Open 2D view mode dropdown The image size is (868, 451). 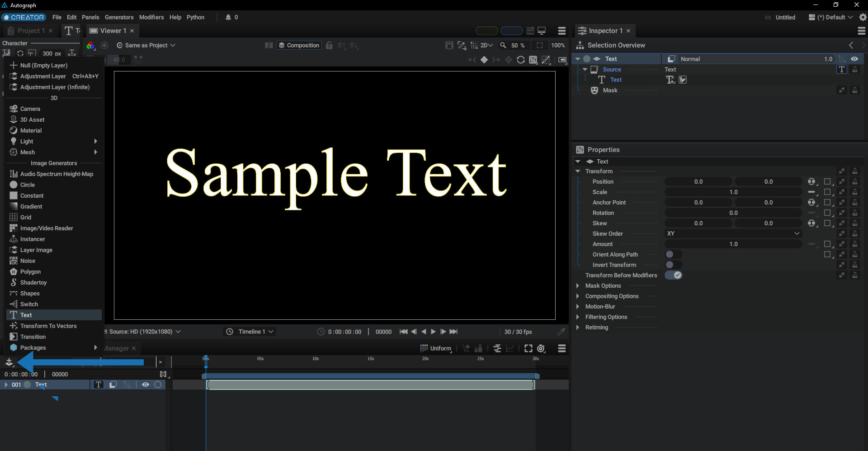click(486, 45)
